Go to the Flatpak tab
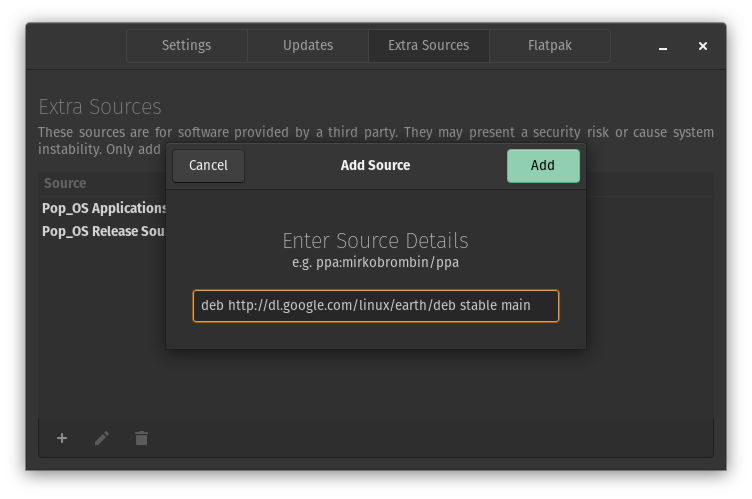This screenshot has width=752, height=499. pyautogui.click(x=550, y=46)
